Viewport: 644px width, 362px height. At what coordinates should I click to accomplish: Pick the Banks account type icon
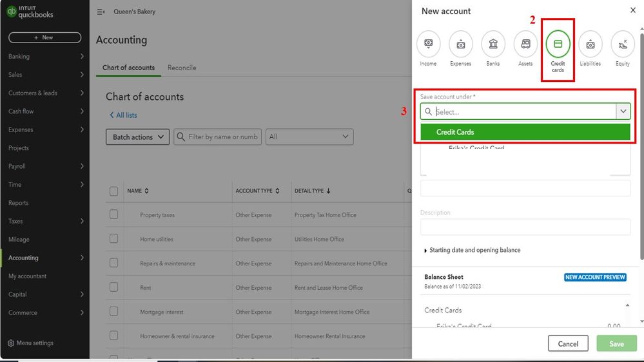click(x=493, y=44)
